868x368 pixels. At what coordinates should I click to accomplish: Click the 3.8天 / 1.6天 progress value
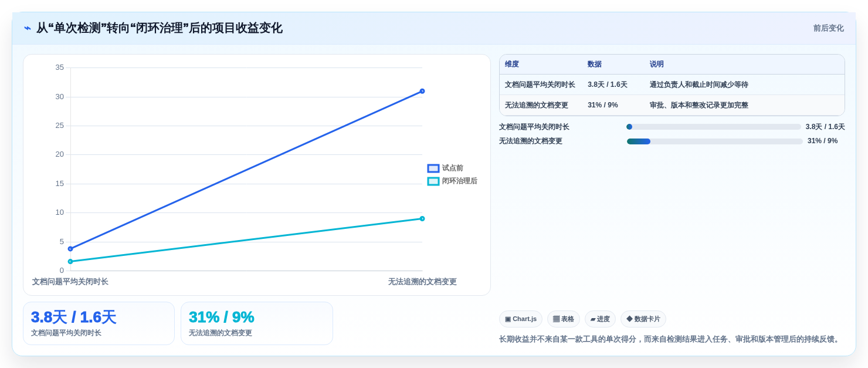pos(825,127)
